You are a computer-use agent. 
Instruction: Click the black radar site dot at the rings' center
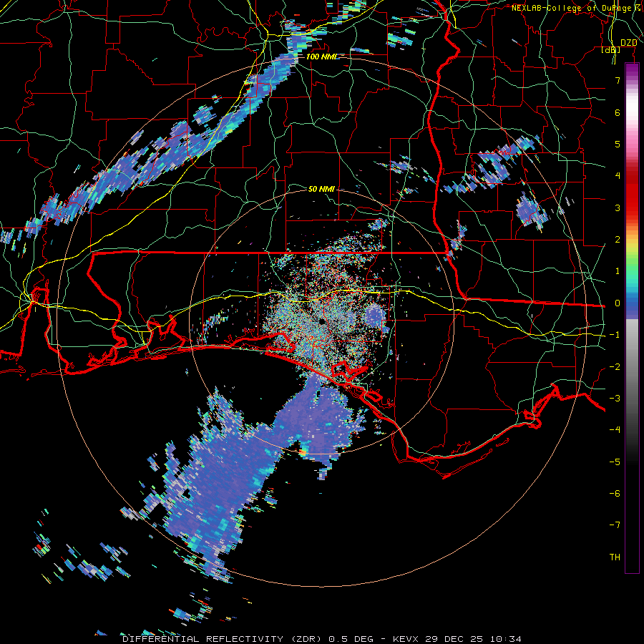click(322, 321)
